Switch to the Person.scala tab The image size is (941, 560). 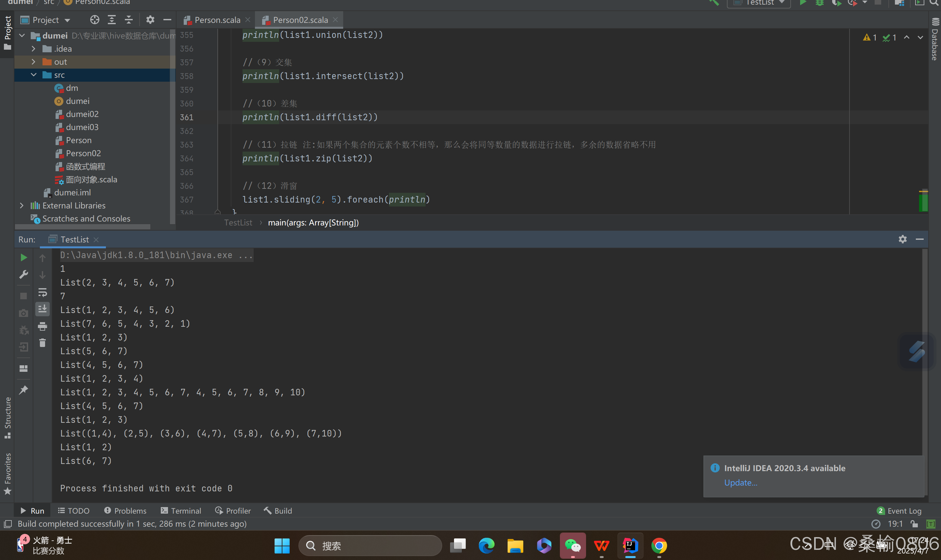coord(217,20)
